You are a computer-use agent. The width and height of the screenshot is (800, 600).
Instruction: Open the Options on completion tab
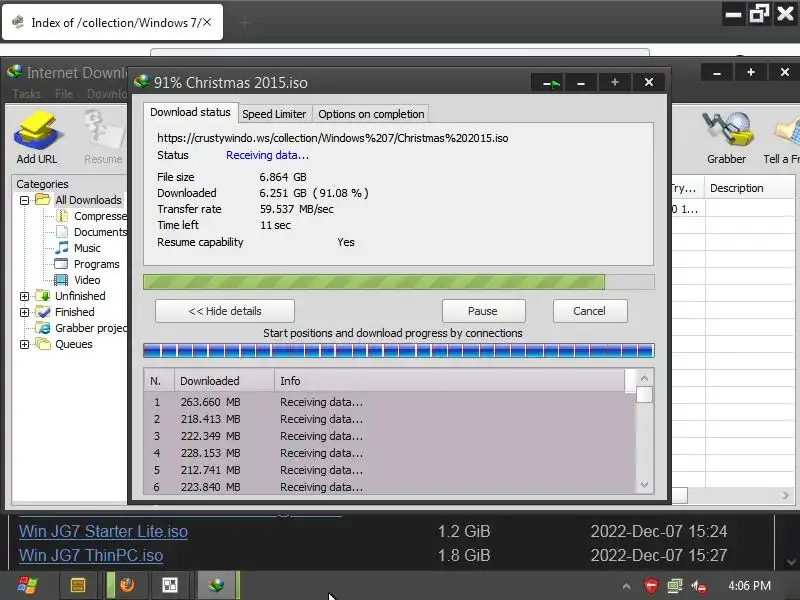point(371,114)
